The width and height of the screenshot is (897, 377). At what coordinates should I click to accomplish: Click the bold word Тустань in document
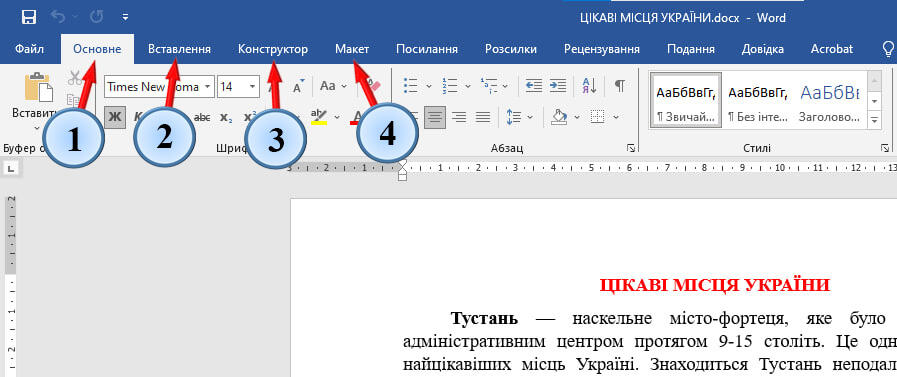pos(484,318)
